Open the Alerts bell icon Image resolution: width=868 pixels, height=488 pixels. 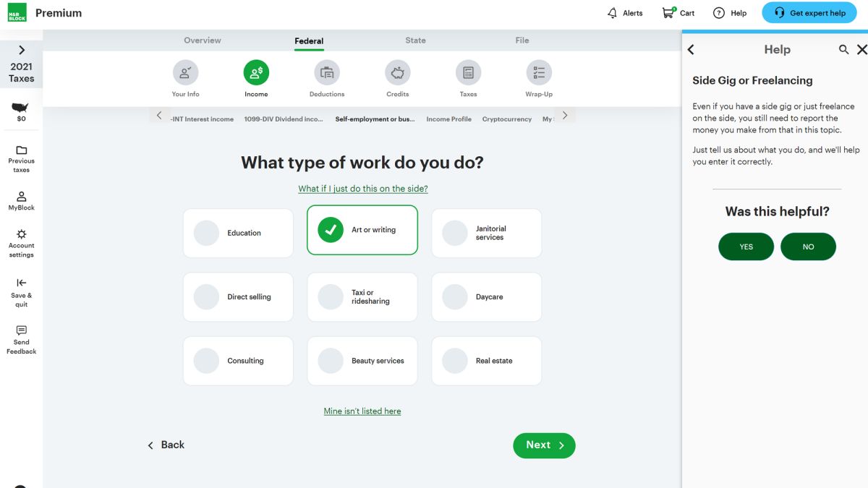pos(613,13)
